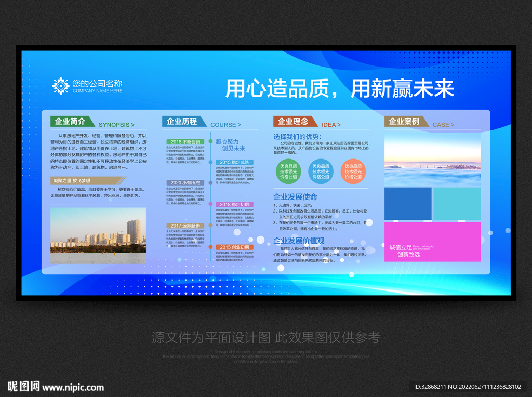The height and width of the screenshot is (397, 532).
Task: Open the 企业简介 section tab
Action: coord(72,121)
